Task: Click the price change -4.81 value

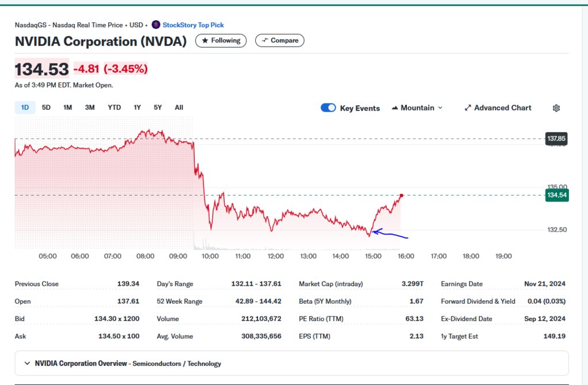Action: pyautogui.click(x=86, y=68)
